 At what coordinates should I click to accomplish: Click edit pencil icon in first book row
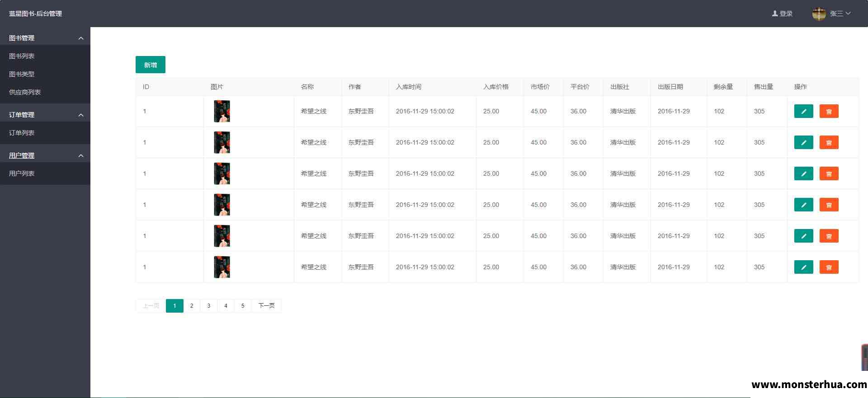point(803,111)
